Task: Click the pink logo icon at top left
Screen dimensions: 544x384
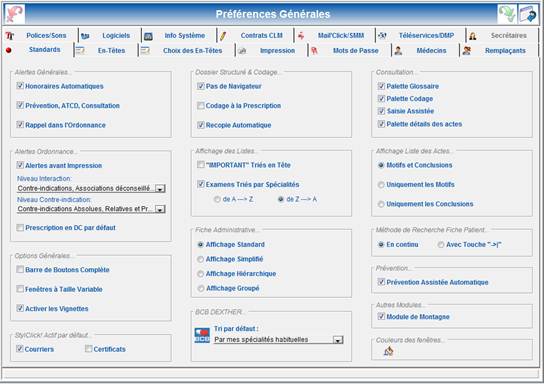Action: pos(14,14)
